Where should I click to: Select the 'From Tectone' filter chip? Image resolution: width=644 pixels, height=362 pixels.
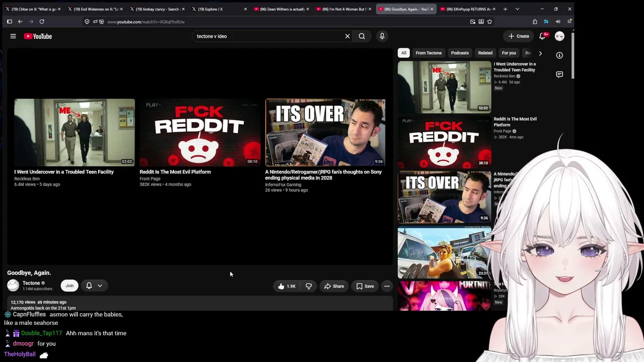[429, 53]
